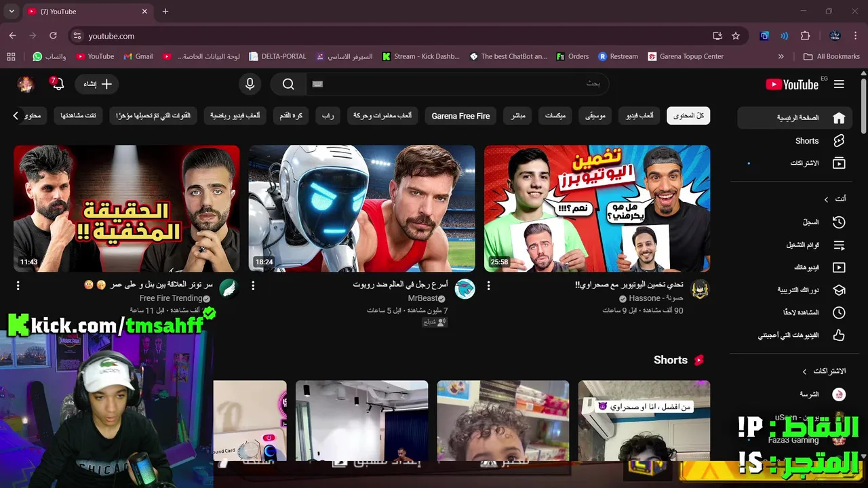Select the 'Garena Free Fire' filter chip
Viewport: 868px width, 488px height.
tap(460, 116)
